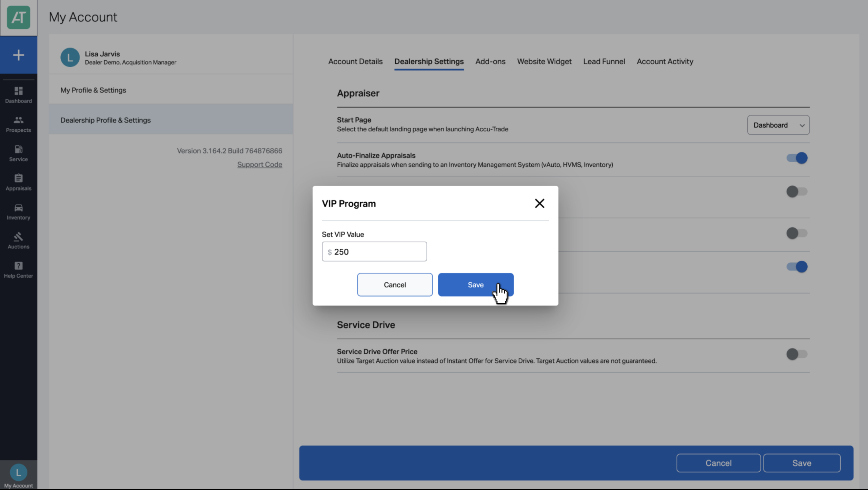Enable Service Drive Offer Price toggle
Image resolution: width=868 pixels, height=490 pixels.
point(797,354)
